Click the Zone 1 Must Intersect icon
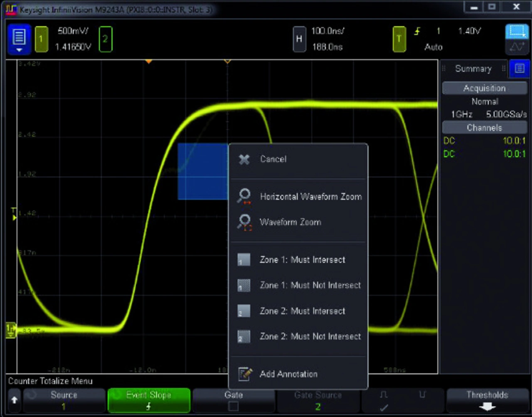 tap(244, 260)
